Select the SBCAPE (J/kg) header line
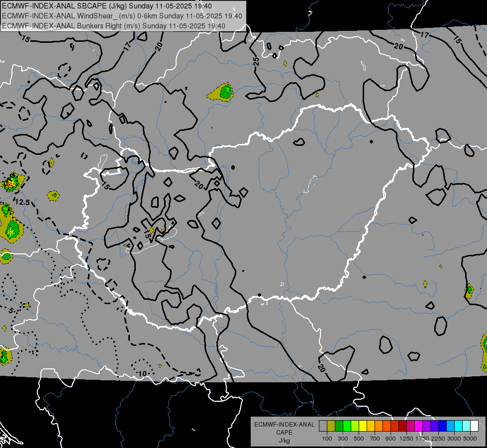 point(107,6)
